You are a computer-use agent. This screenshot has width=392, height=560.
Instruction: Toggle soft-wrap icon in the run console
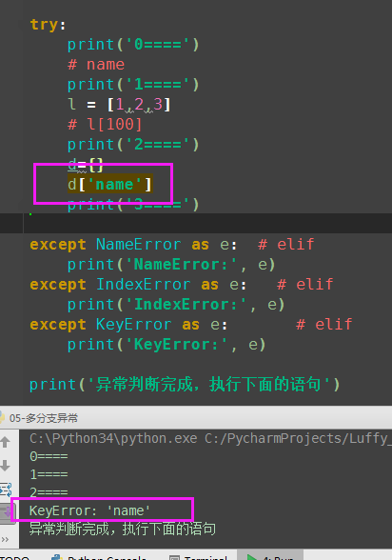[x=6, y=490]
